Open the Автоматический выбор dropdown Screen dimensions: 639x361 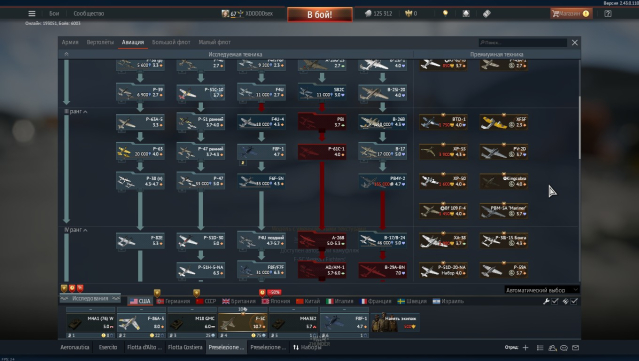point(542,290)
